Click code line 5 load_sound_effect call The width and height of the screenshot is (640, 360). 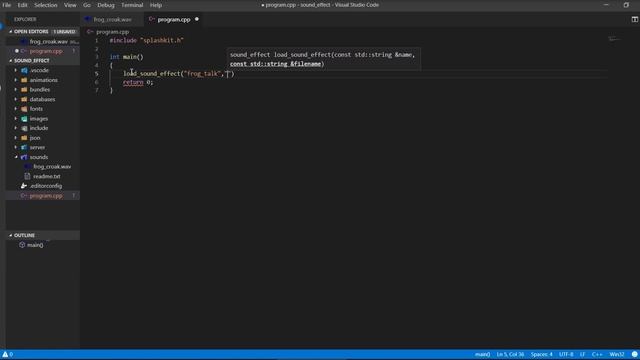(179, 73)
